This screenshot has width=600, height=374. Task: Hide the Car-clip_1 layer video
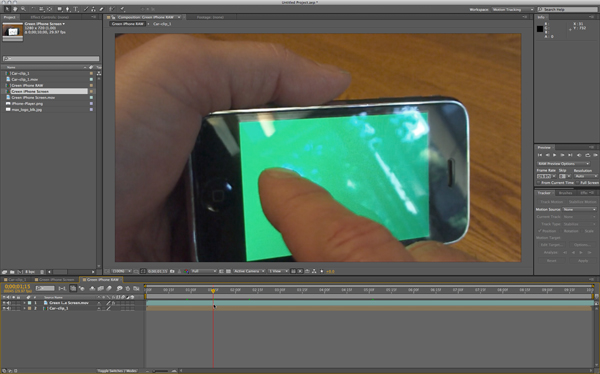click(4, 308)
